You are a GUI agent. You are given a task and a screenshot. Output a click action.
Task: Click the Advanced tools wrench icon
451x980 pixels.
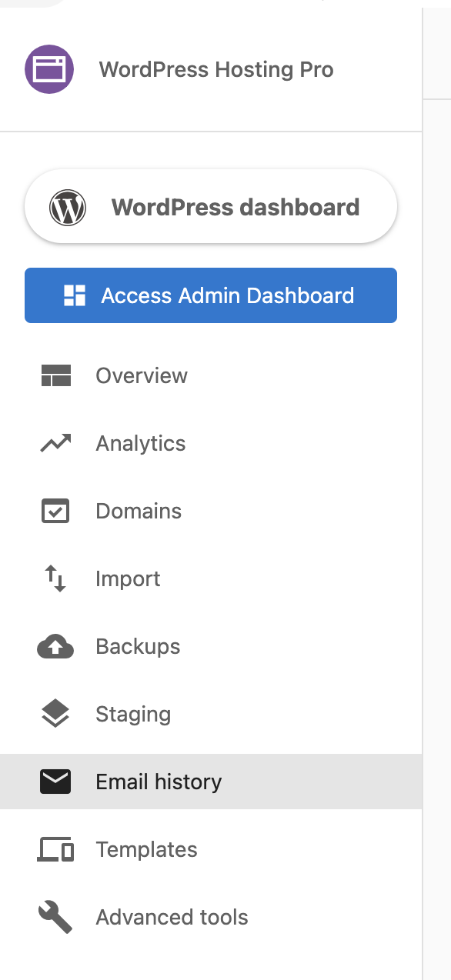coord(55,917)
